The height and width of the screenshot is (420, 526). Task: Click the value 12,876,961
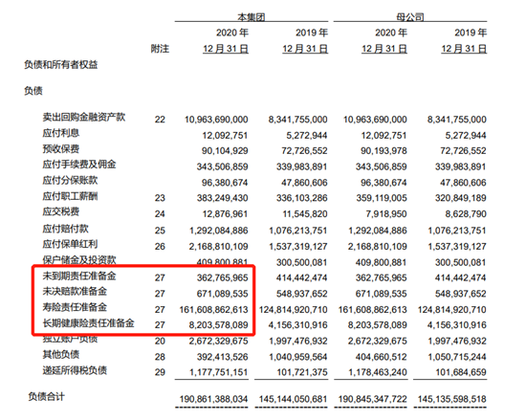[225, 214]
